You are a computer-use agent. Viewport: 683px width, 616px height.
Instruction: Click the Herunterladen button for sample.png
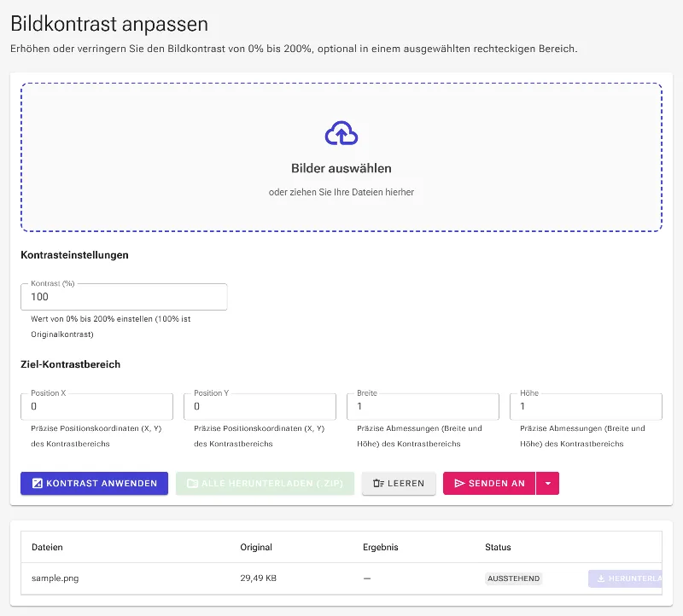click(625, 578)
